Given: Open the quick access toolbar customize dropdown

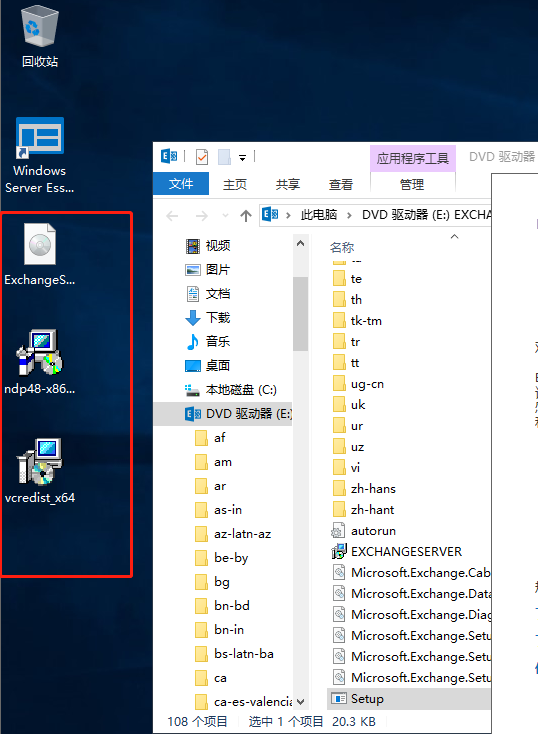Looking at the screenshot, I should click(243, 158).
